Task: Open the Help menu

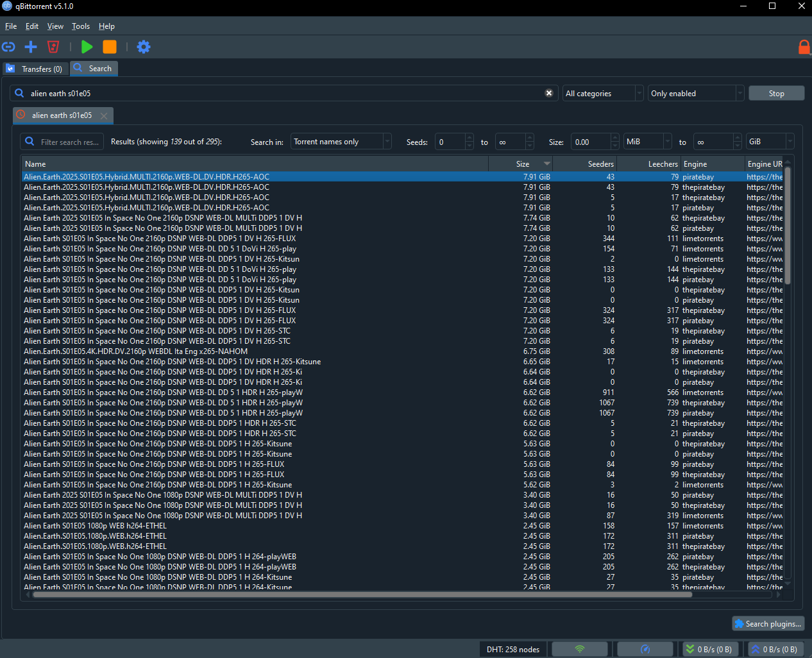Action: [106, 26]
